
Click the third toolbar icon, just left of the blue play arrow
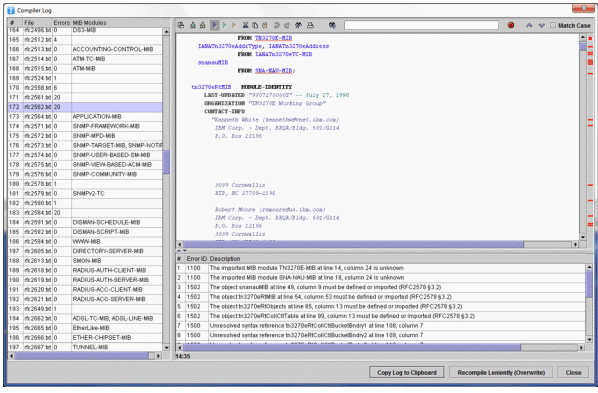point(203,25)
